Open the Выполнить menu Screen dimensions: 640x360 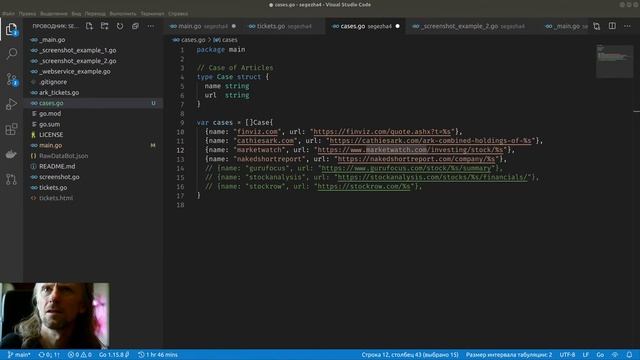coord(123,13)
